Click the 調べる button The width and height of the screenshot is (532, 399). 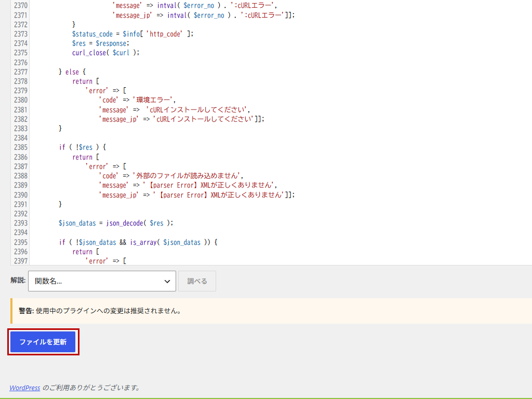[197, 281]
